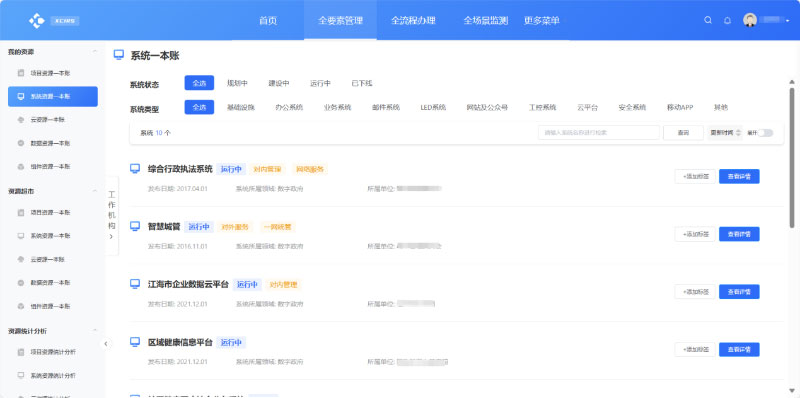The width and height of the screenshot is (800, 398).
Task: Filter system status by 已下线
Action: pyautogui.click(x=362, y=83)
